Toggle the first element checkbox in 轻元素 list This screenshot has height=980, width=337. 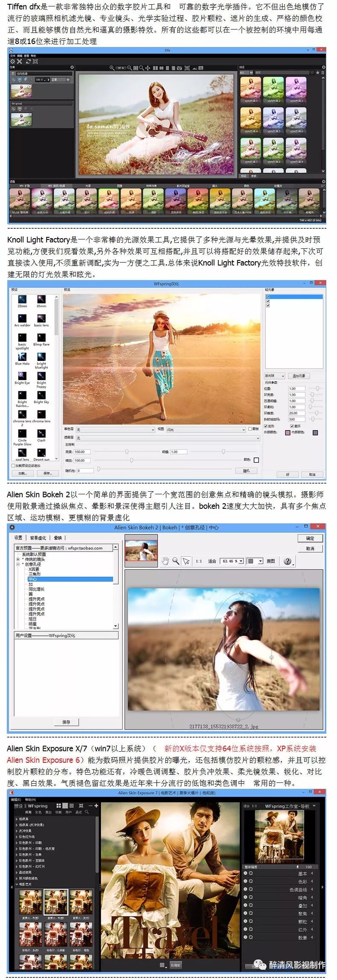click(268, 296)
